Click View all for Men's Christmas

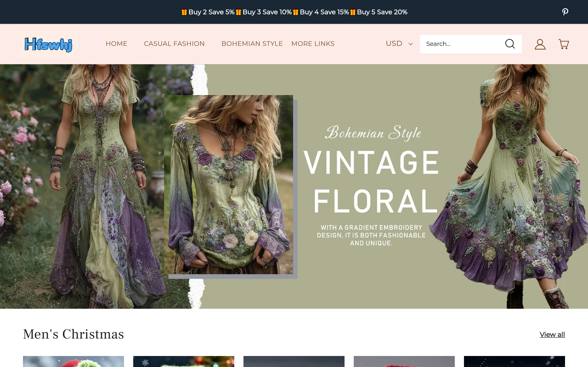pos(552,334)
